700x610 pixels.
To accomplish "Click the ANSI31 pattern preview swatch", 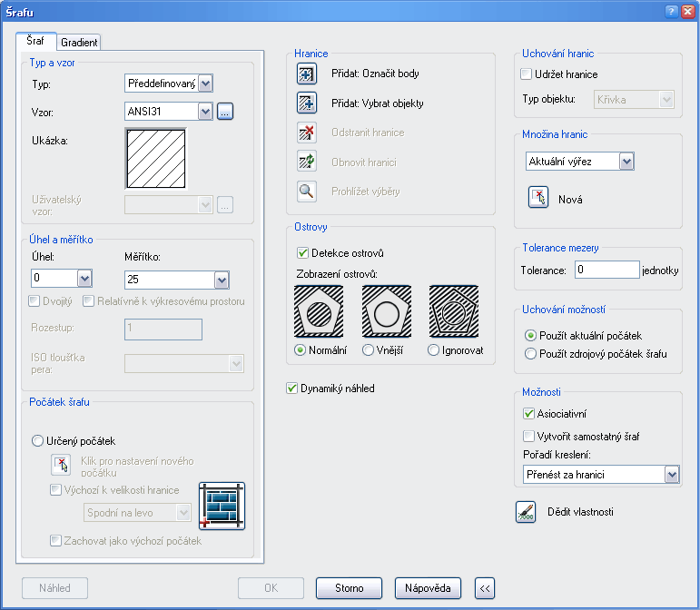I will pos(156,158).
